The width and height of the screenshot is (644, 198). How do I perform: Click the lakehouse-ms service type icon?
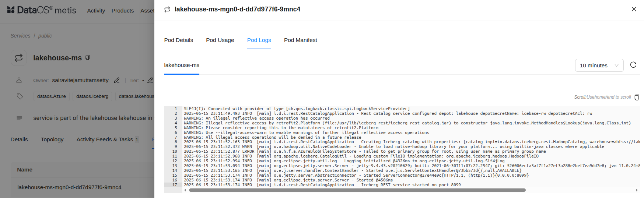[x=19, y=58]
